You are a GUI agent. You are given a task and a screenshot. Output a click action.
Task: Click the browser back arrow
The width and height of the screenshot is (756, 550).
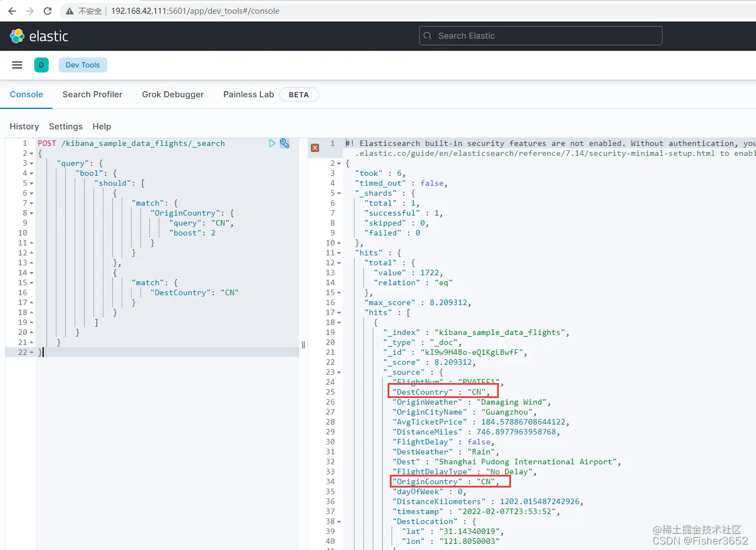(x=12, y=11)
